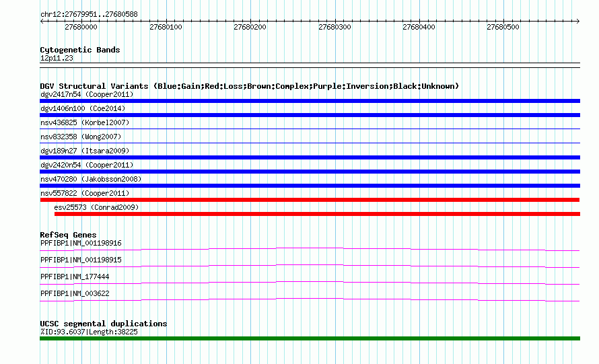Viewport: 599px width, 364px height.
Task: Click the dgv2420n54 (Cooper2011) label
Action: coord(87,165)
